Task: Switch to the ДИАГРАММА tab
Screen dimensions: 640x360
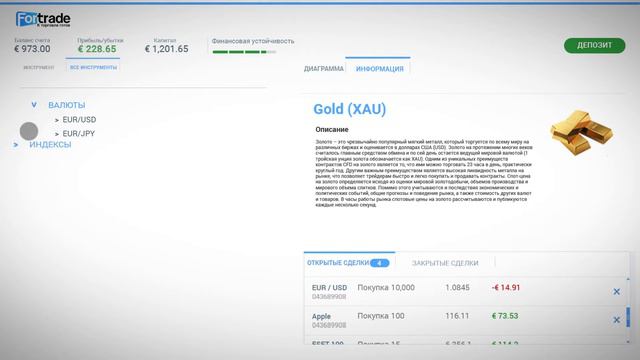Action: (324, 69)
